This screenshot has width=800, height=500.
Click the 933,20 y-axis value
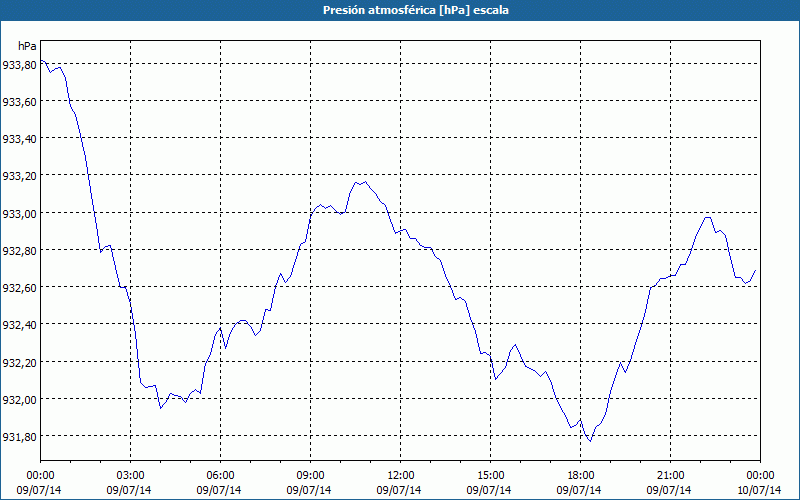click(x=19, y=176)
